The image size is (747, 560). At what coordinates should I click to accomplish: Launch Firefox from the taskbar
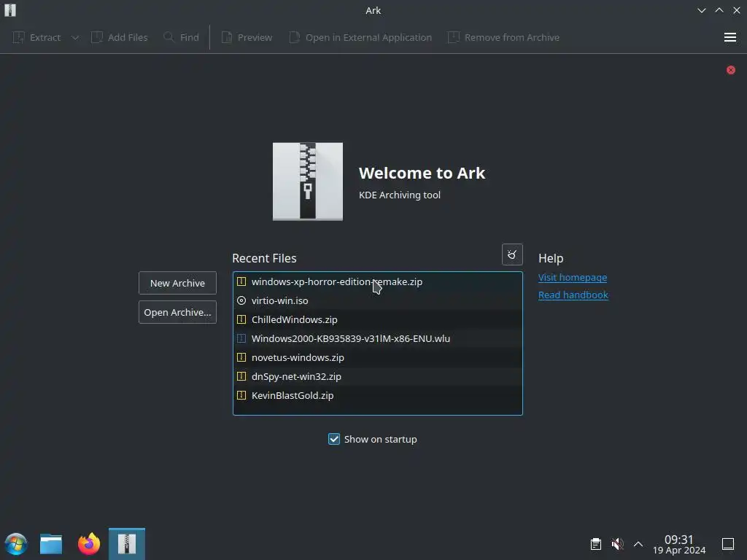[89, 544]
